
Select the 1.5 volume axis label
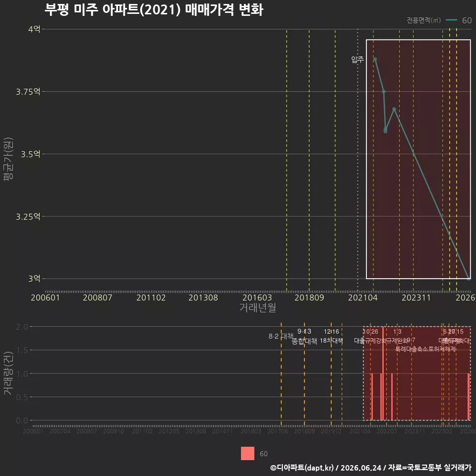(22, 351)
